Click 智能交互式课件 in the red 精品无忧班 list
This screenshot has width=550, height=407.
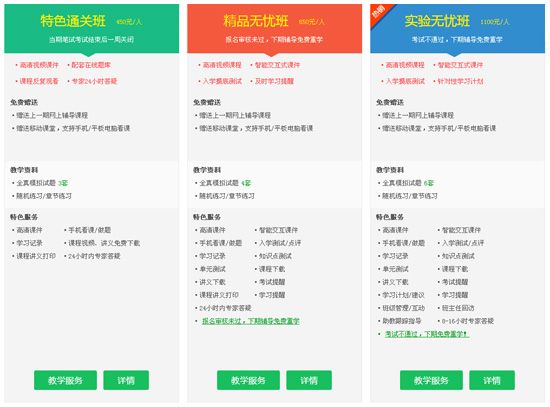[x=277, y=65]
